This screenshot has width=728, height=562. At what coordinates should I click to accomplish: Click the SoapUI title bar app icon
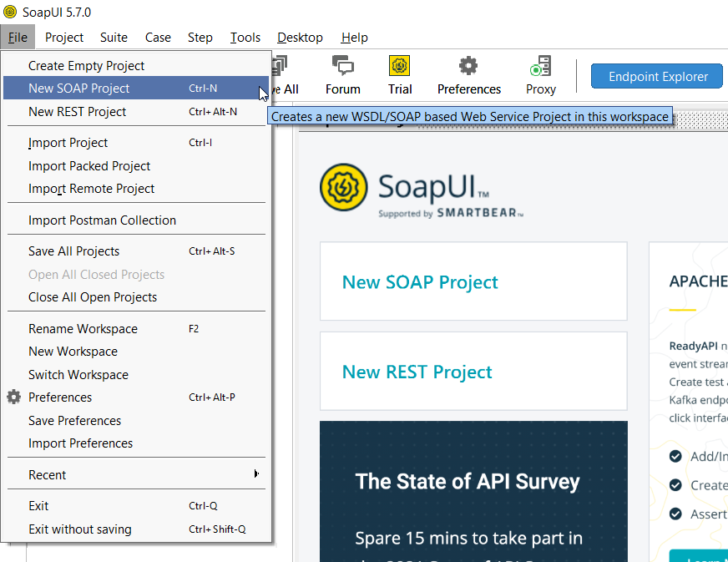[x=10, y=12]
